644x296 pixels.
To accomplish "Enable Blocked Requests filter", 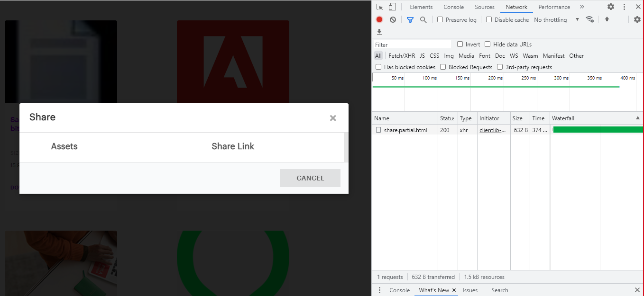I will click(x=443, y=67).
